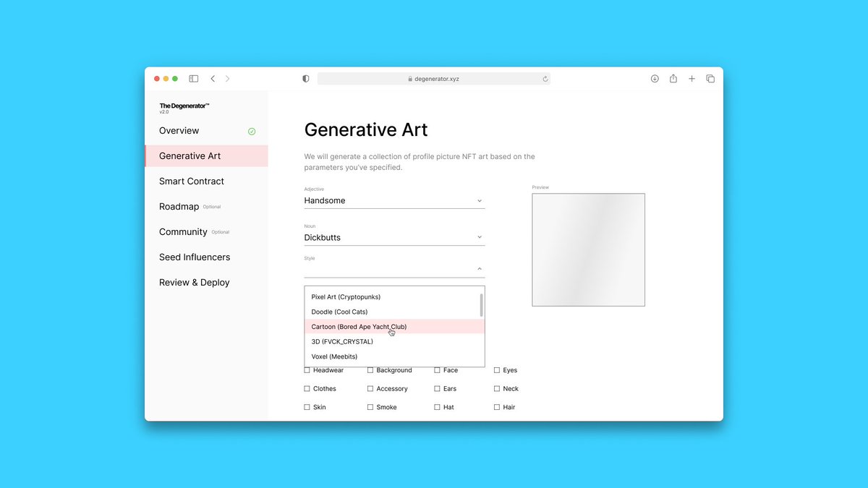Image resolution: width=868 pixels, height=488 pixels.
Task: Open the downloads icon
Action: tap(655, 79)
